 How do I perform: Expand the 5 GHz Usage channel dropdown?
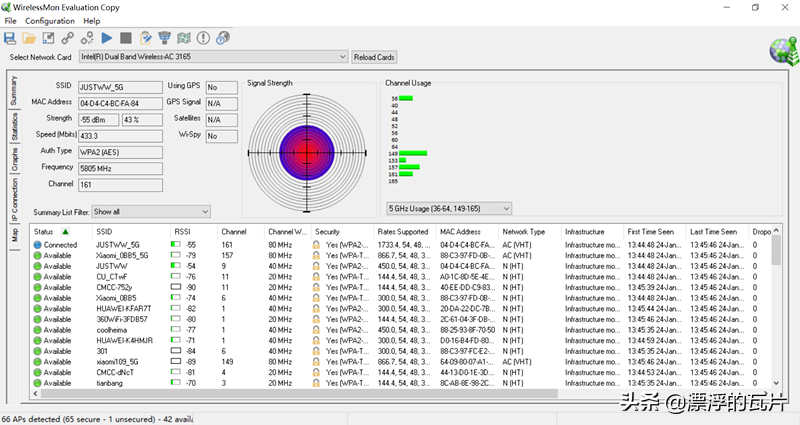pos(506,208)
